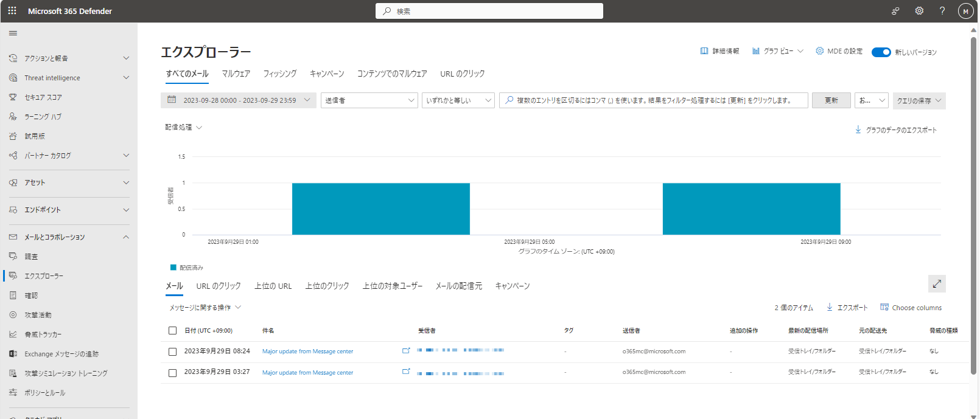This screenshot has height=419, width=980.
Task: Click Exchange メッセージの追跡 icon
Action: pyautogui.click(x=13, y=354)
